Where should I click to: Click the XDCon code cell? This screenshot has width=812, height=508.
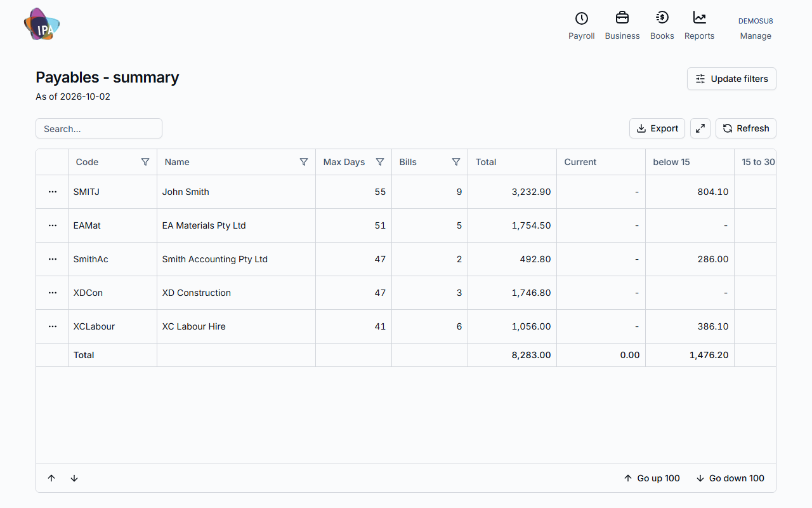pos(113,293)
